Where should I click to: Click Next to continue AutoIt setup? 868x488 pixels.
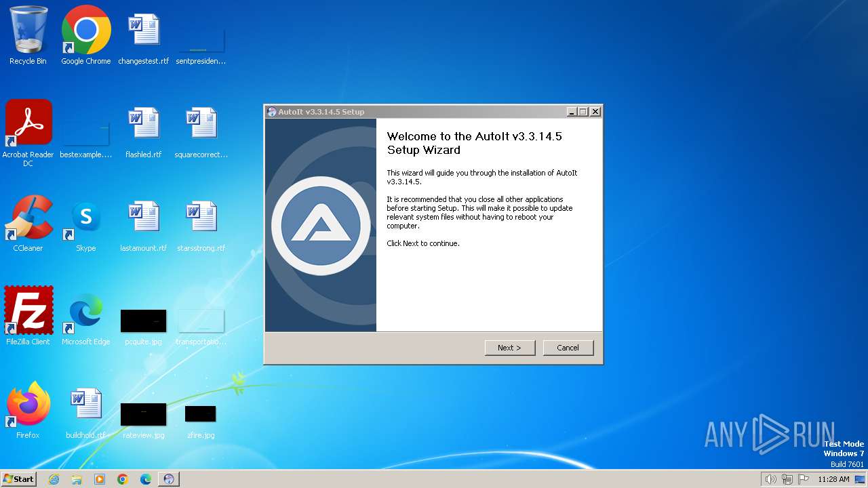510,348
